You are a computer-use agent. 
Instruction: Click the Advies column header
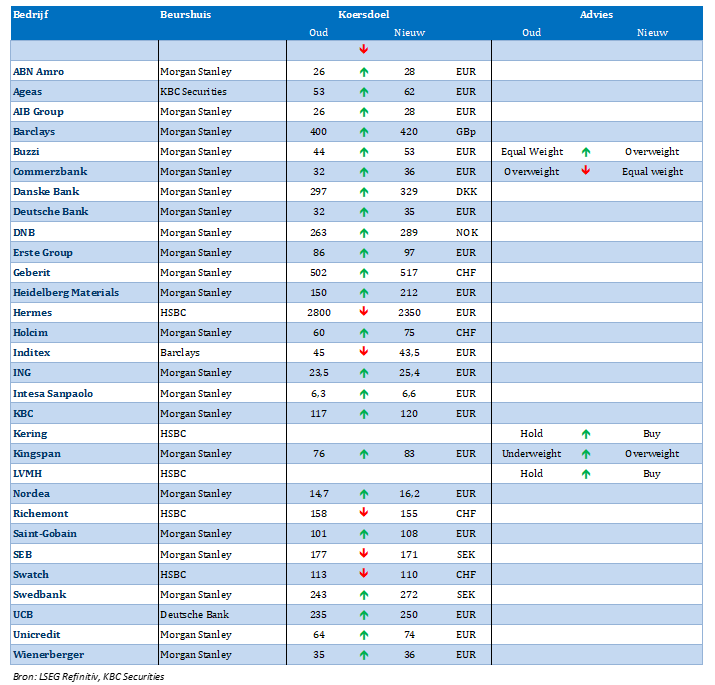596,15
